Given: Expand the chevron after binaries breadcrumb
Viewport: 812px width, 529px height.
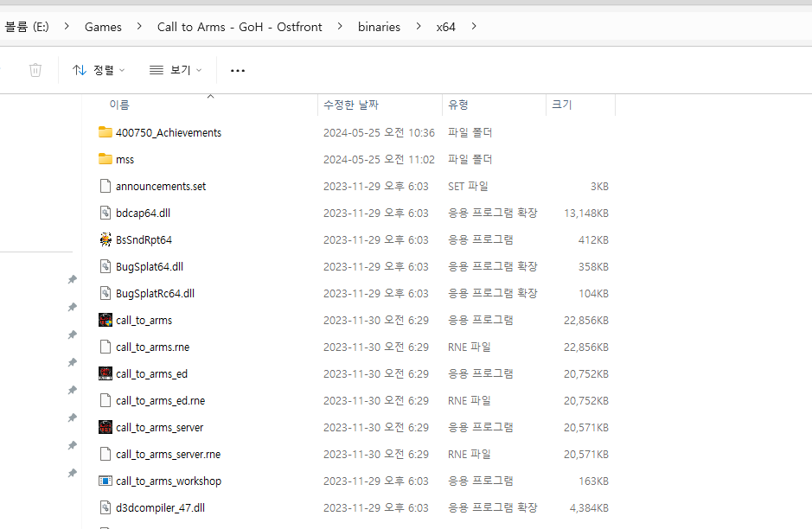Looking at the screenshot, I should coord(419,26).
